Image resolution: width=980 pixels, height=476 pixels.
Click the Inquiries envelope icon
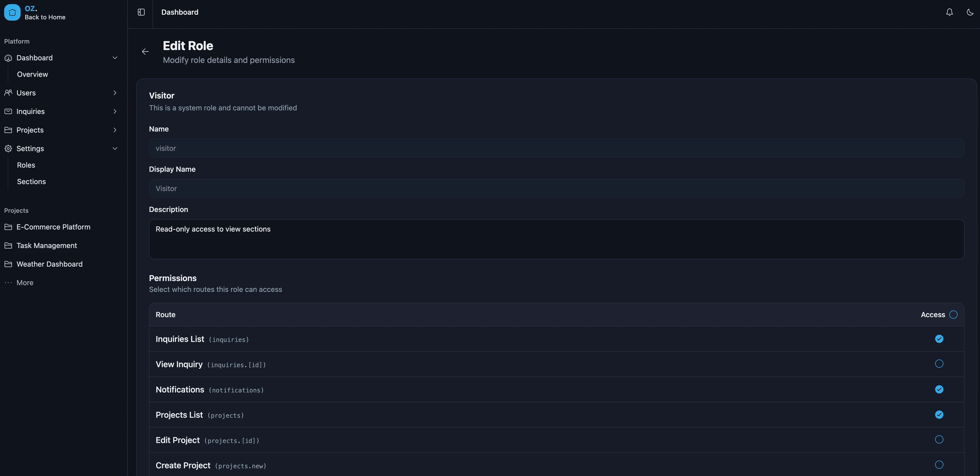[x=8, y=111]
